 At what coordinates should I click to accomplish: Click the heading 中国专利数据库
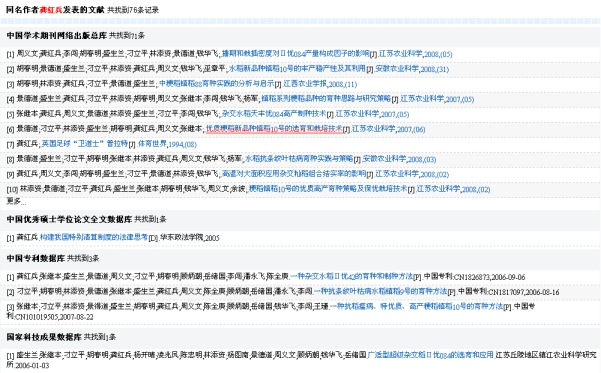35,258
